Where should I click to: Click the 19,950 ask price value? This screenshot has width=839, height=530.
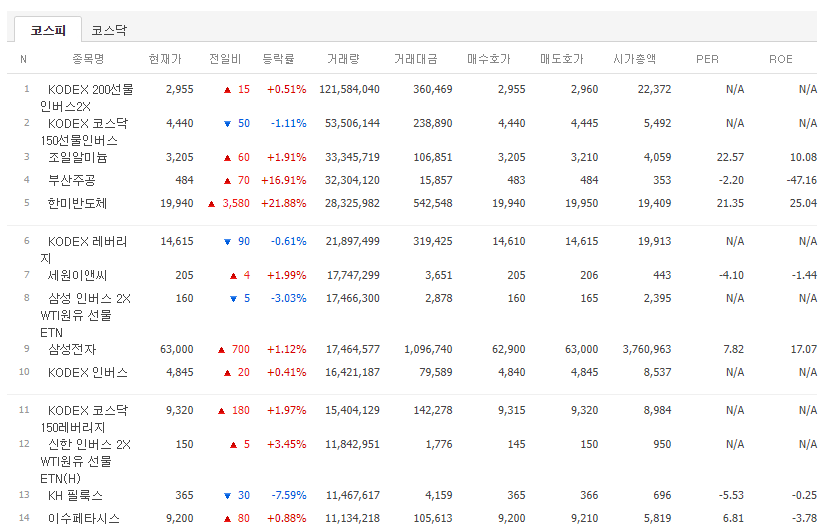pos(582,203)
